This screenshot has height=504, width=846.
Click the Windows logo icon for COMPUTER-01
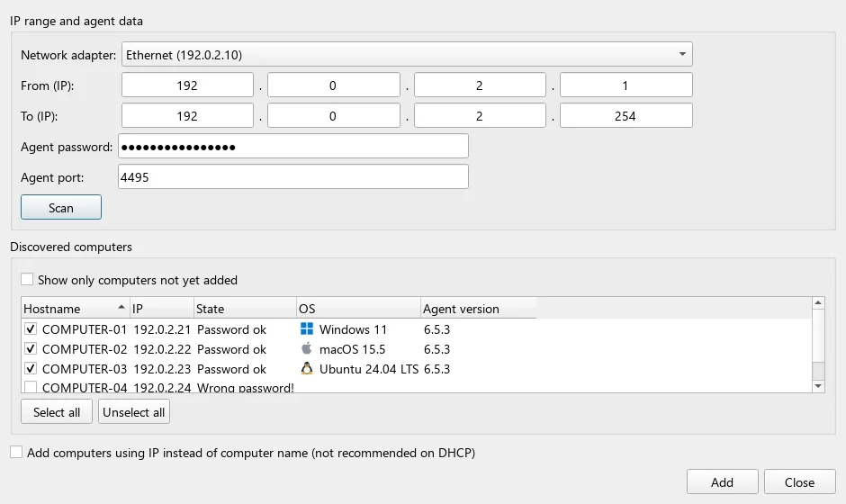307,328
